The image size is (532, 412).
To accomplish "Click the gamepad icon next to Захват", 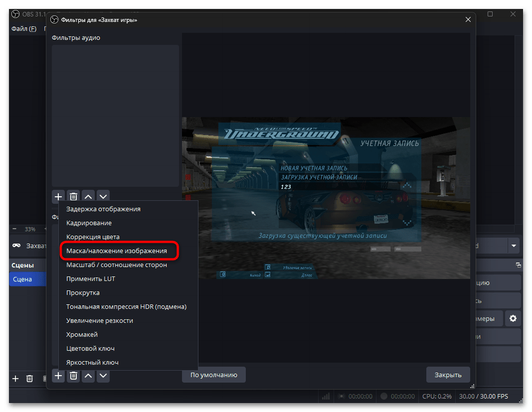I will coord(16,245).
